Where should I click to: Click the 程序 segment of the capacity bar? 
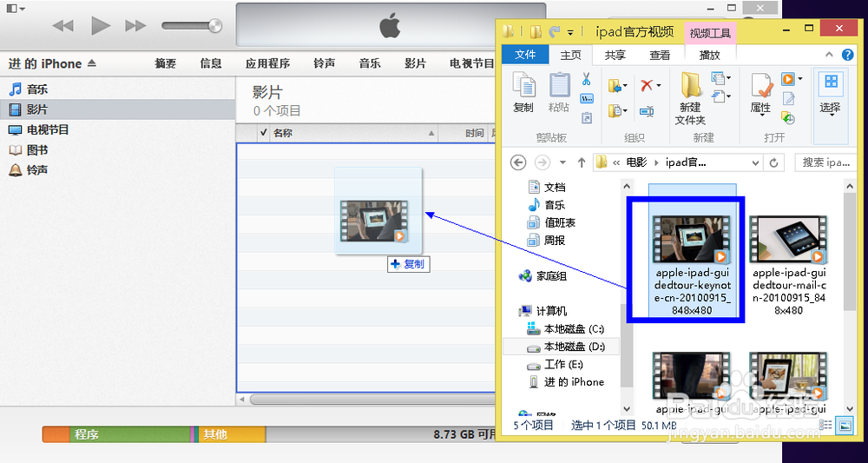(x=129, y=434)
